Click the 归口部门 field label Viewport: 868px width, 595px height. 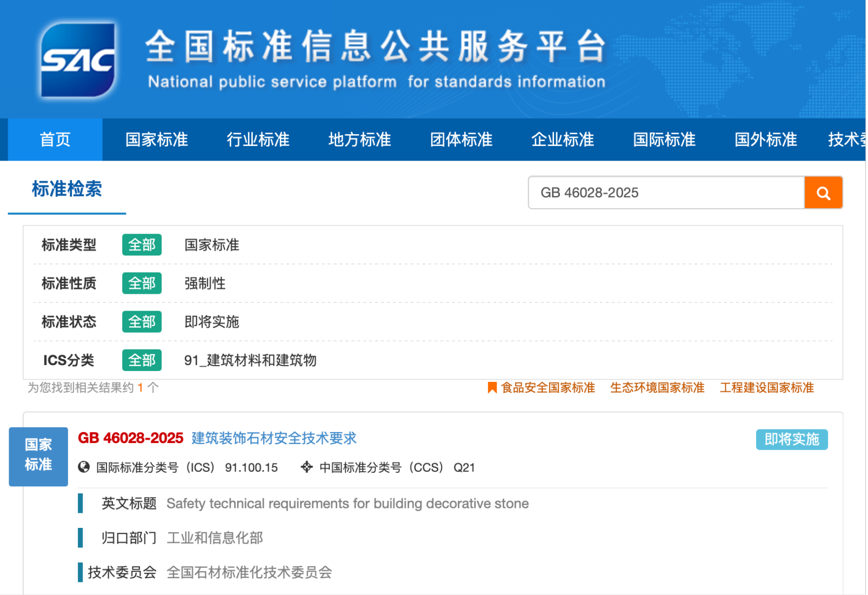(129, 538)
